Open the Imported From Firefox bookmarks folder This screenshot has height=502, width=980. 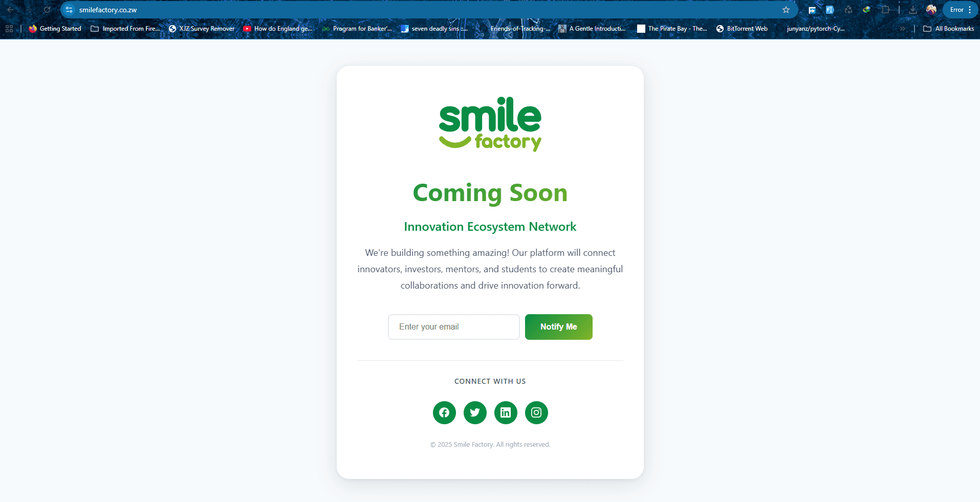coord(126,29)
